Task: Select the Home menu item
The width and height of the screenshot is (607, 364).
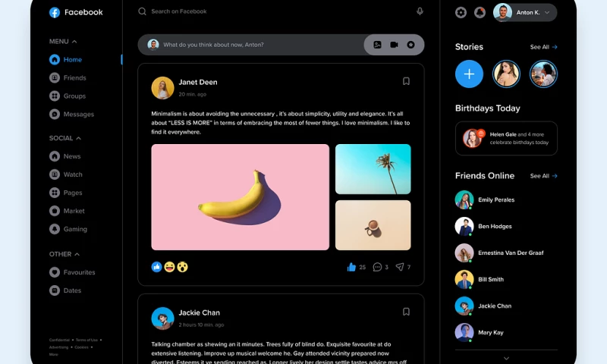Action: coord(66,60)
